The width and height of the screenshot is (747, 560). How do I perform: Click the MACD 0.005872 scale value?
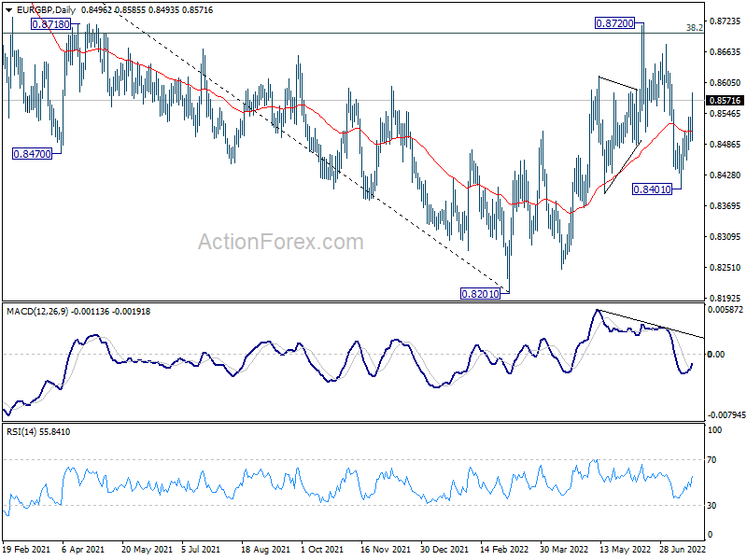[x=726, y=310]
